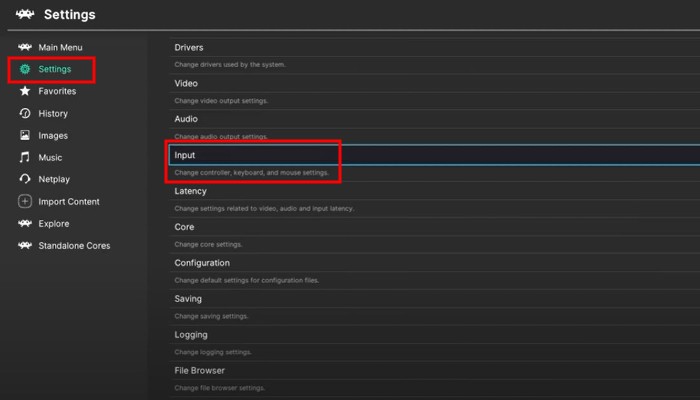This screenshot has height=400, width=700.
Task: Open Music from the sidebar
Action: pos(50,158)
